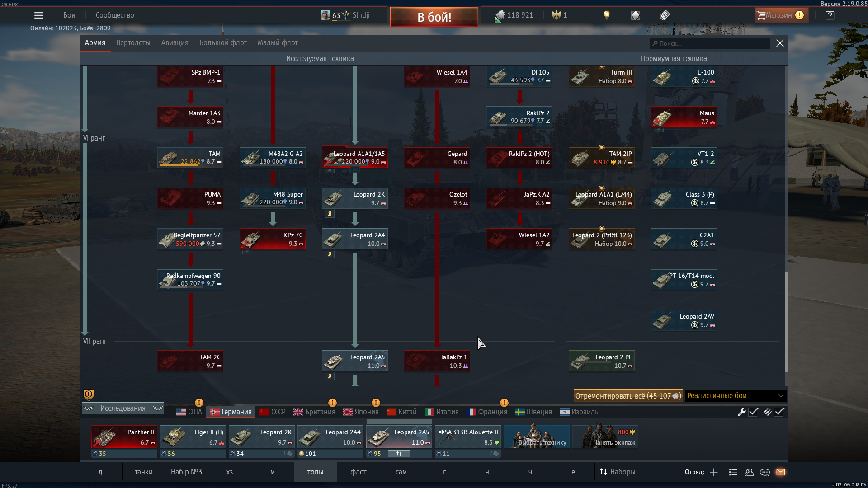Click the wrench auto-repair icon
This screenshot has width=868, height=488.
click(x=741, y=412)
